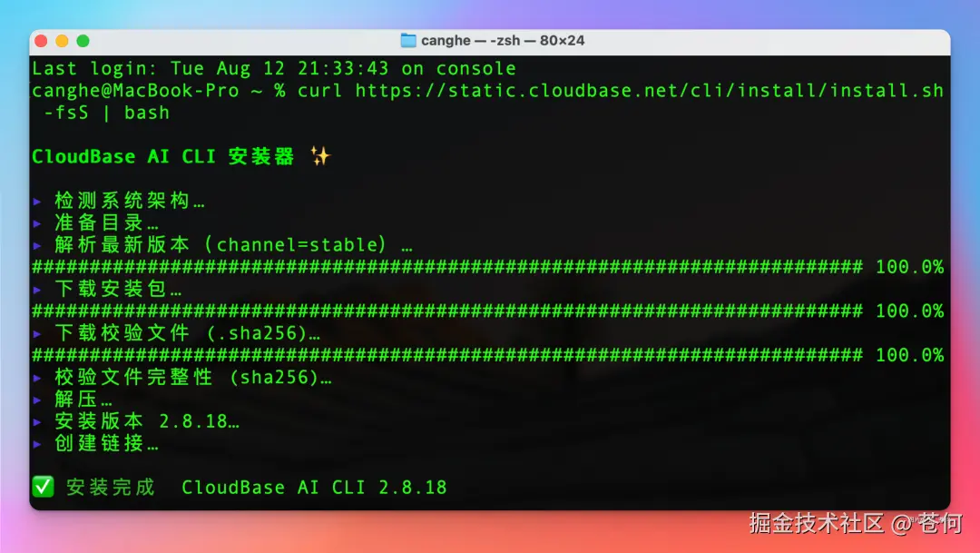
Task: Click the window title 'canghe — -zsh — 80×24'
Action: coord(503,41)
